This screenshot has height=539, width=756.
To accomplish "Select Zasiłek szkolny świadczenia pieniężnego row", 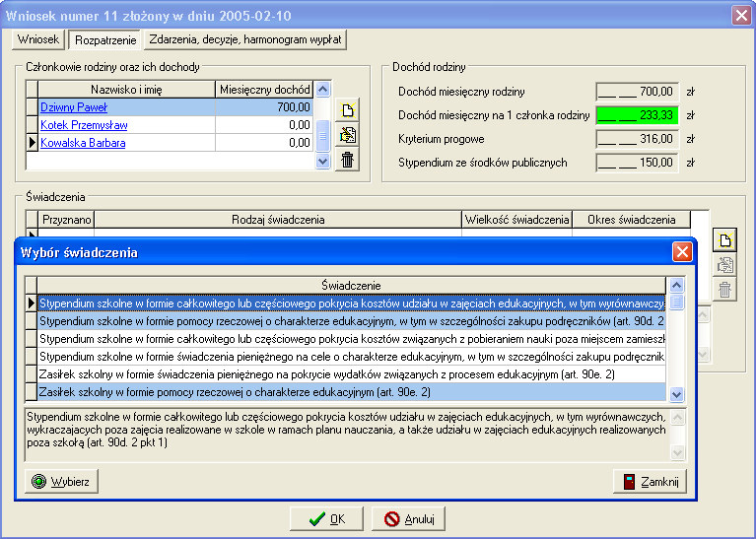I will point(352,374).
